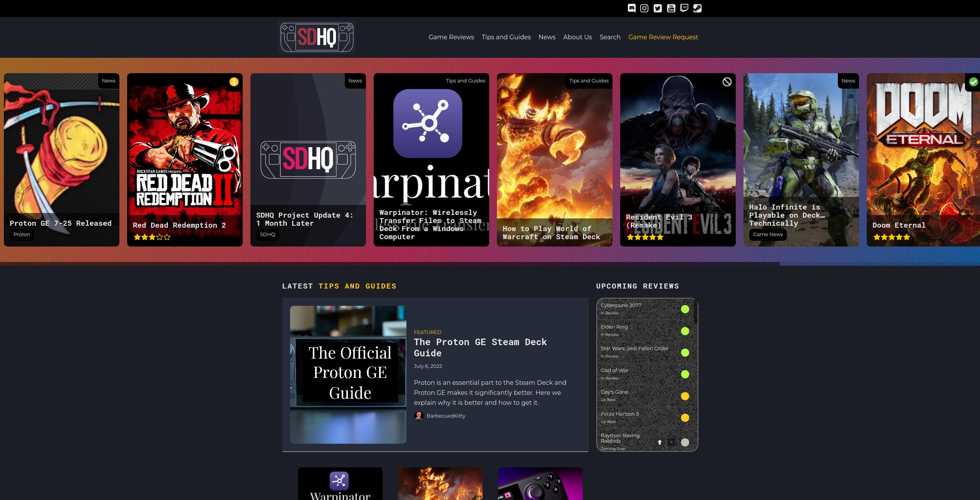The width and height of the screenshot is (980, 500).
Task: Click the star rating on Doom Eternal
Action: (891, 237)
